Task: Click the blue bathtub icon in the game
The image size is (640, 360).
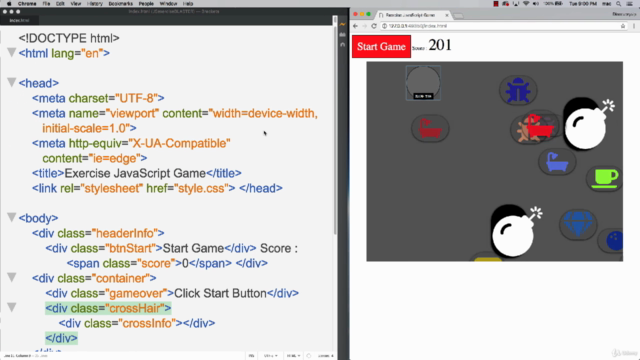Action: (557, 162)
